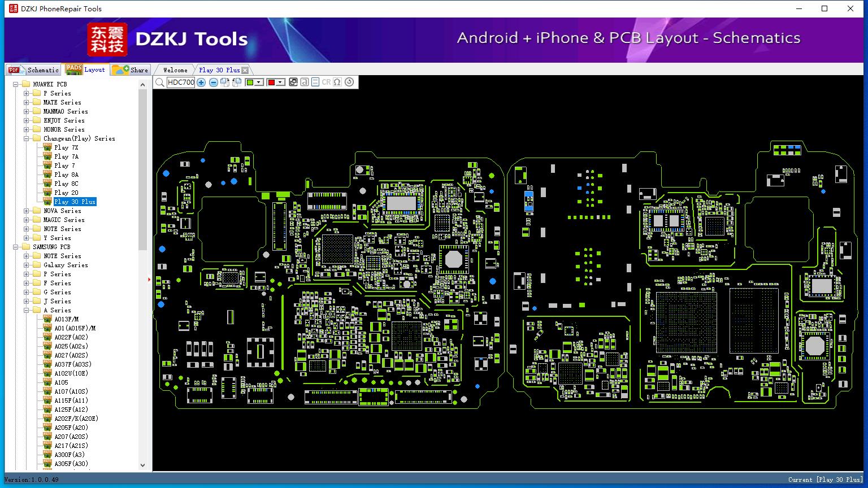Expand the MAGIC Series folder
The height and width of the screenshot is (488, 868).
[x=27, y=220]
